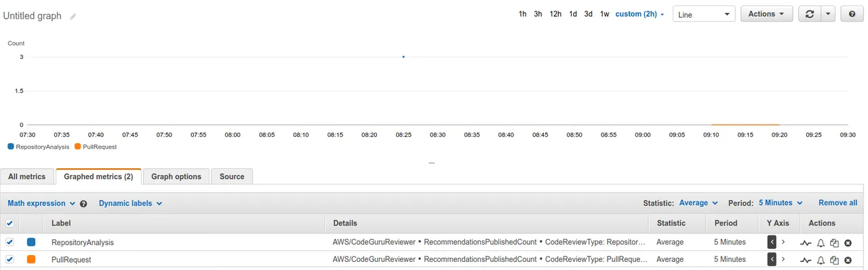The height and width of the screenshot is (270, 868).
Task: Set time range to 3d
Action: [589, 14]
